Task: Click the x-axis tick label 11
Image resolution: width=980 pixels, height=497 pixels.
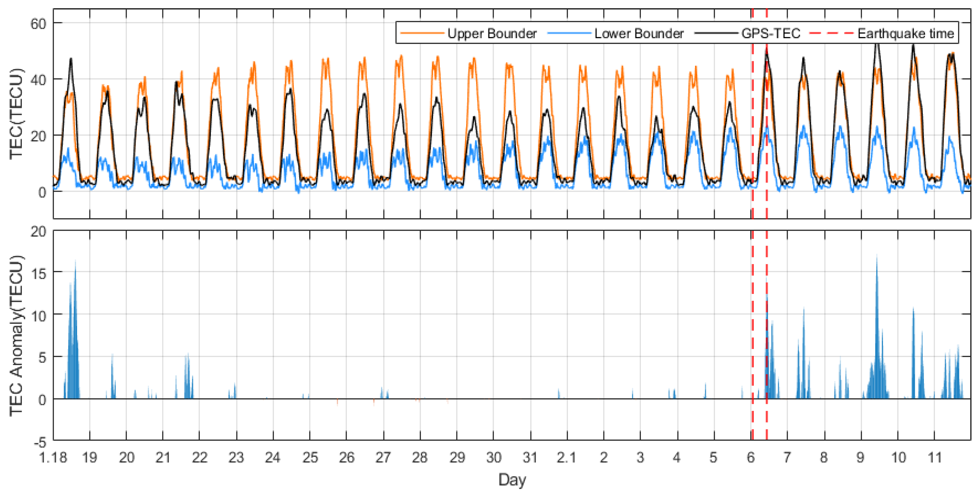Action: pyautogui.click(x=934, y=457)
